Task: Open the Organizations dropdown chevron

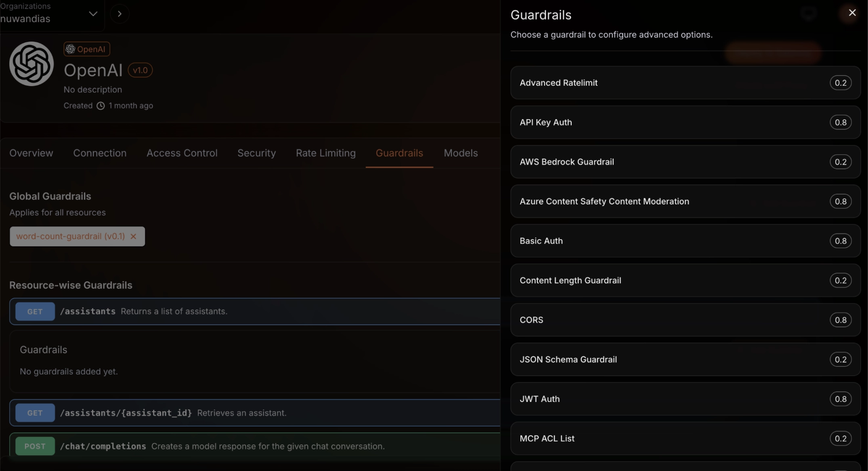Action: coord(93,14)
